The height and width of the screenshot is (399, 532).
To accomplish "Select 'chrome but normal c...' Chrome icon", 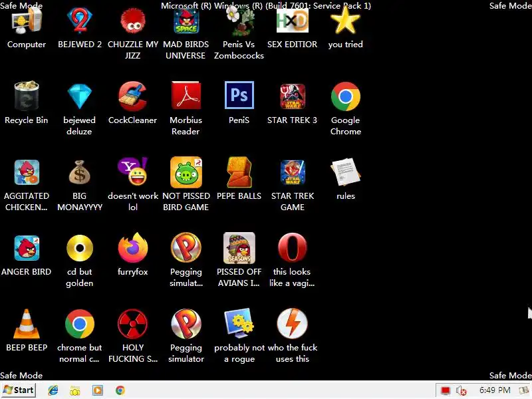I will [80, 324].
